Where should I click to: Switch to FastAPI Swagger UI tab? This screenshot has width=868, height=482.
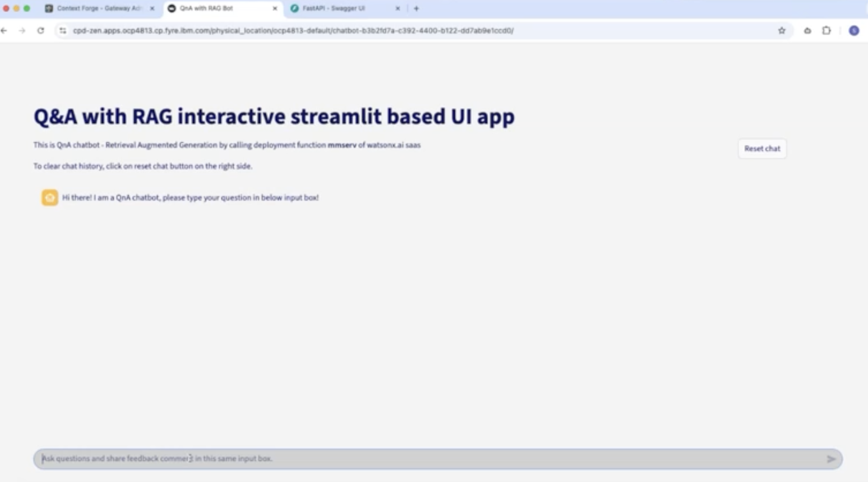[333, 8]
